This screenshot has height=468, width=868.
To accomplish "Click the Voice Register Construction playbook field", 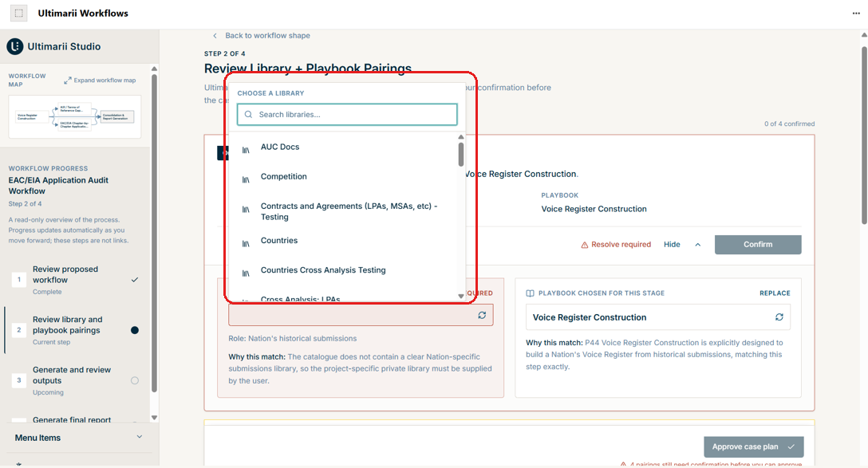I will pyautogui.click(x=657, y=317).
